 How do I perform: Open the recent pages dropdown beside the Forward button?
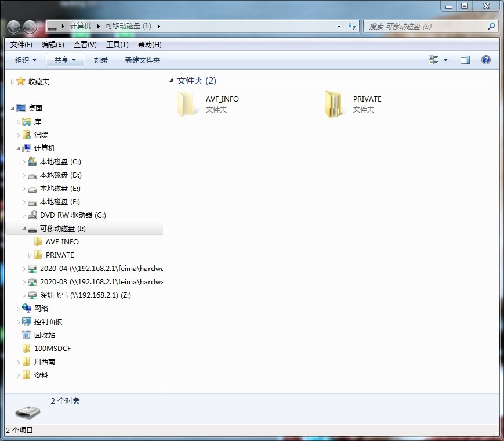[41, 27]
